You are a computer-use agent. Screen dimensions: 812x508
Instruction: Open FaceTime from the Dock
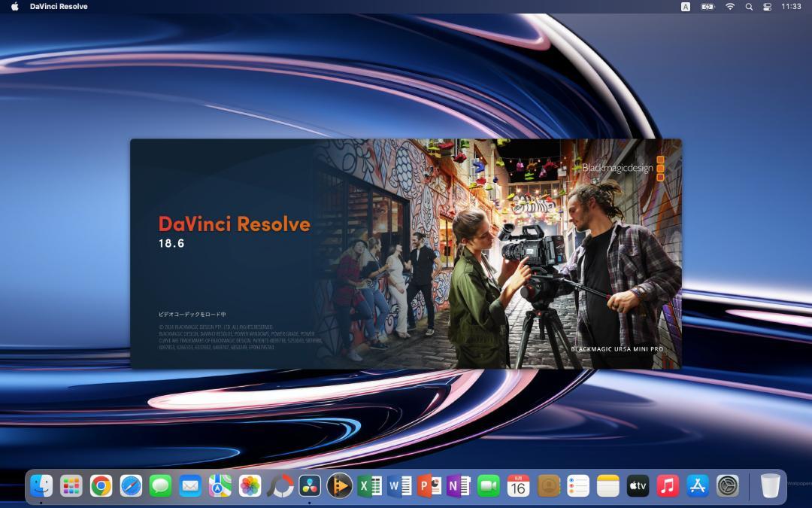pos(489,486)
